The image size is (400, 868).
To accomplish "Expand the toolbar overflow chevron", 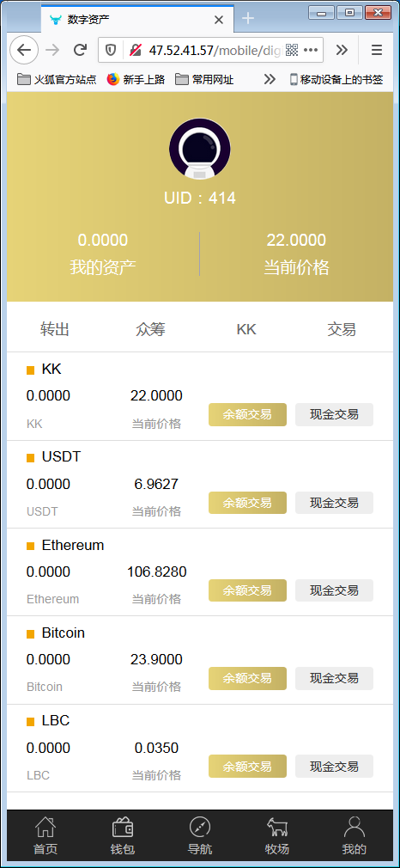I will [342, 51].
